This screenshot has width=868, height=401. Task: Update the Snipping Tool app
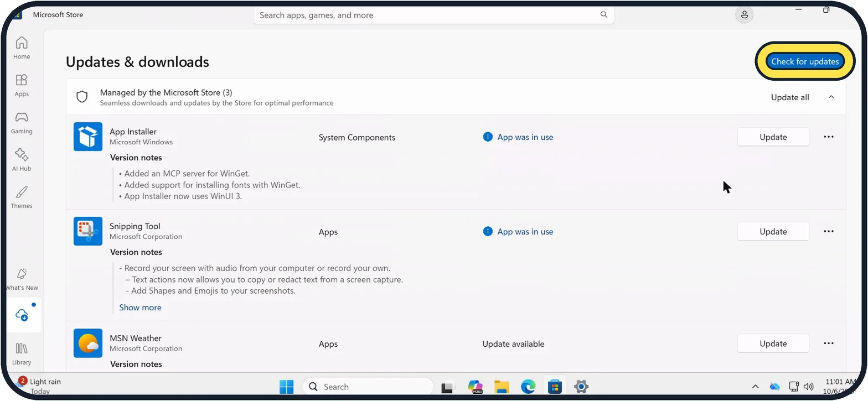[x=773, y=232]
